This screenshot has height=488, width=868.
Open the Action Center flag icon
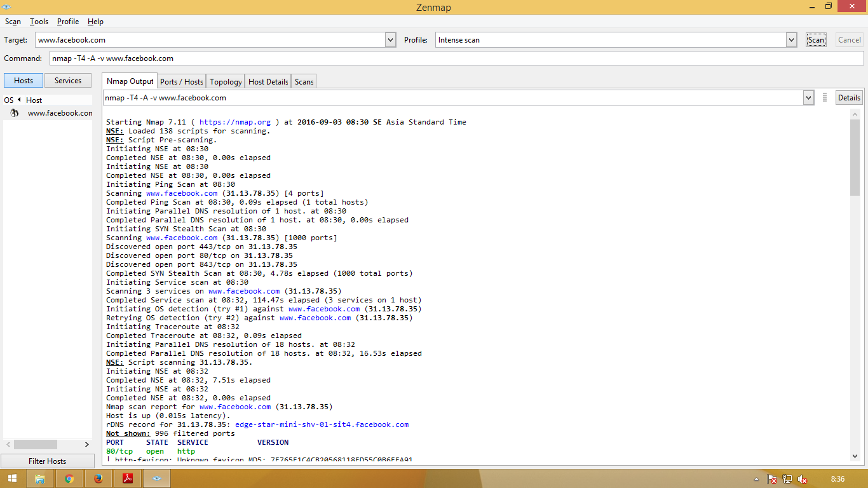click(x=772, y=479)
